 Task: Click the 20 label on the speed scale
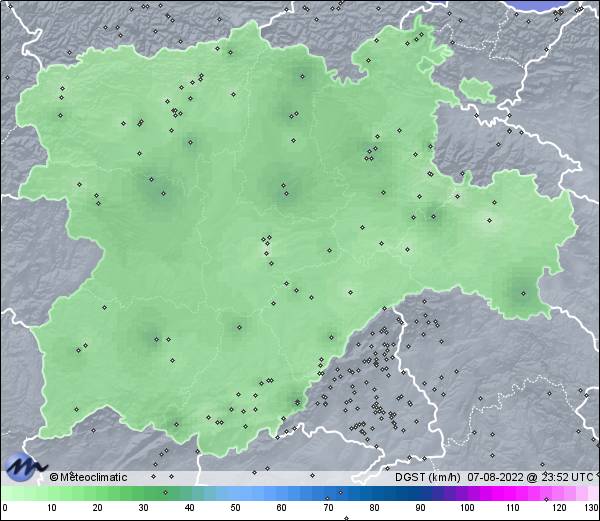(98, 508)
